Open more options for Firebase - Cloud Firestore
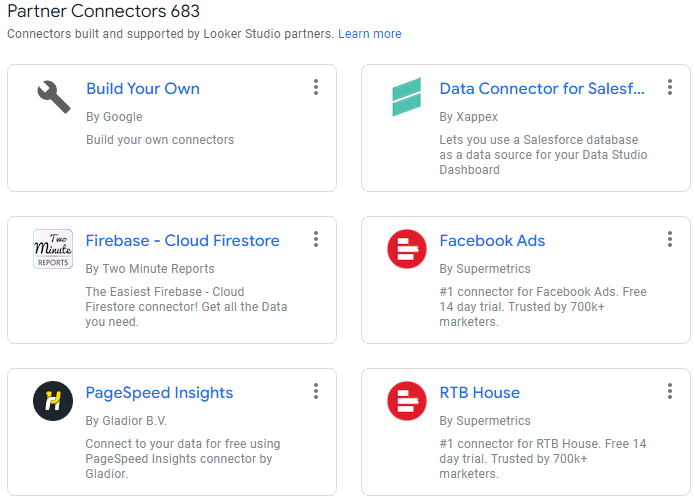This screenshot has height=499, width=695. (316, 239)
